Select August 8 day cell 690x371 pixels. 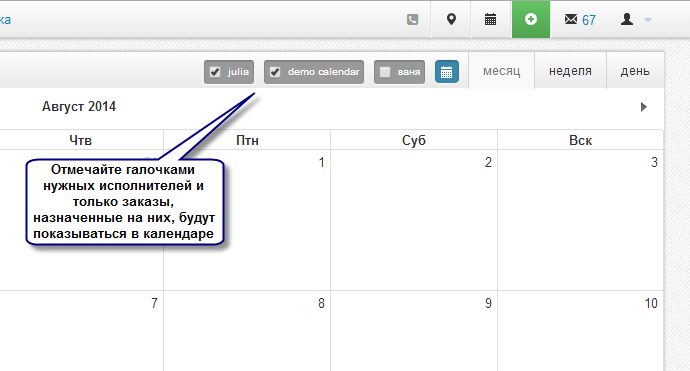(247, 331)
